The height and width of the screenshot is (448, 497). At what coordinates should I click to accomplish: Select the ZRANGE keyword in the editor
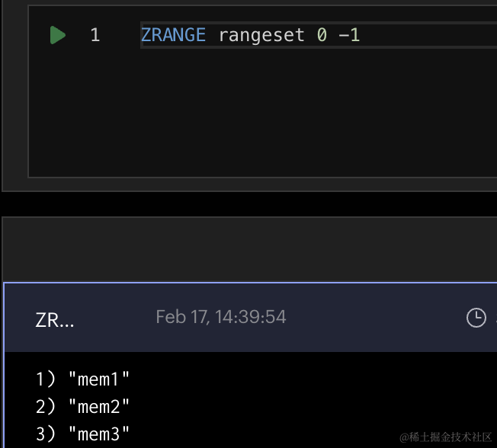[x=173, y=35]
